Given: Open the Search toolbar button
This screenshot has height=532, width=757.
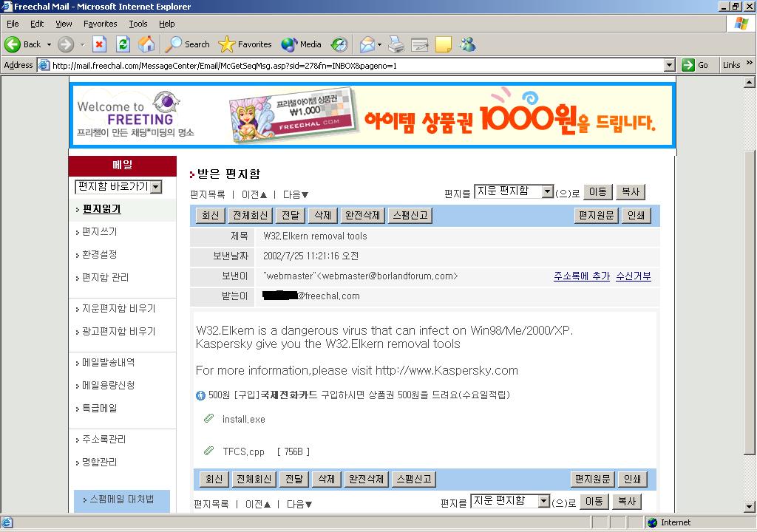Looking at the screenshot, I should [188, 44].
